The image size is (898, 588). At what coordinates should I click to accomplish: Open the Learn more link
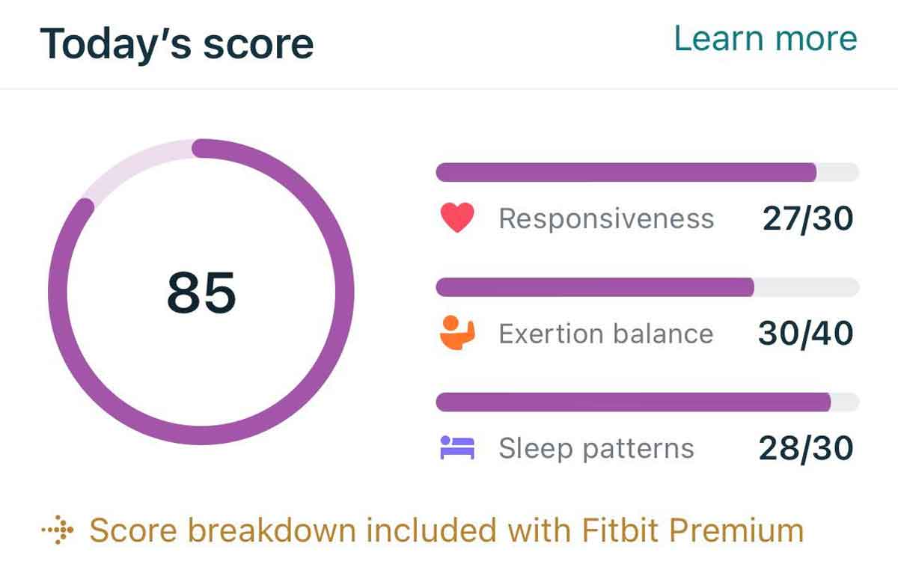point(766,39)
